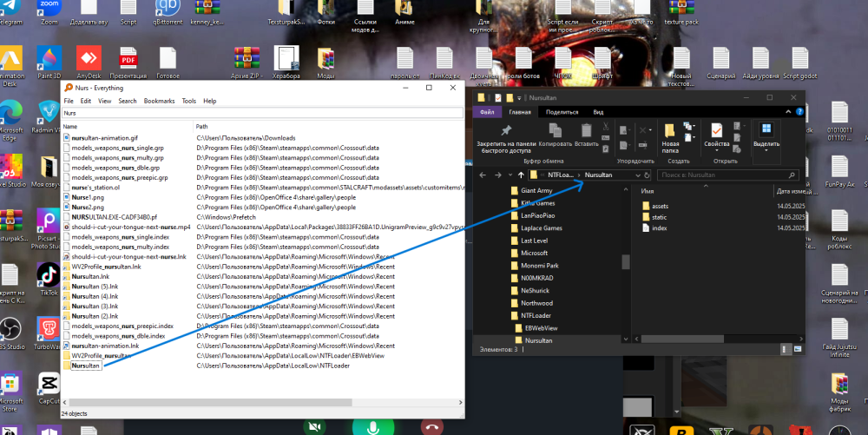The height and width of the screenshot is (435, 868).
Task: Click Everything horizontal scrollbar thumb
Action: [210, 402]
